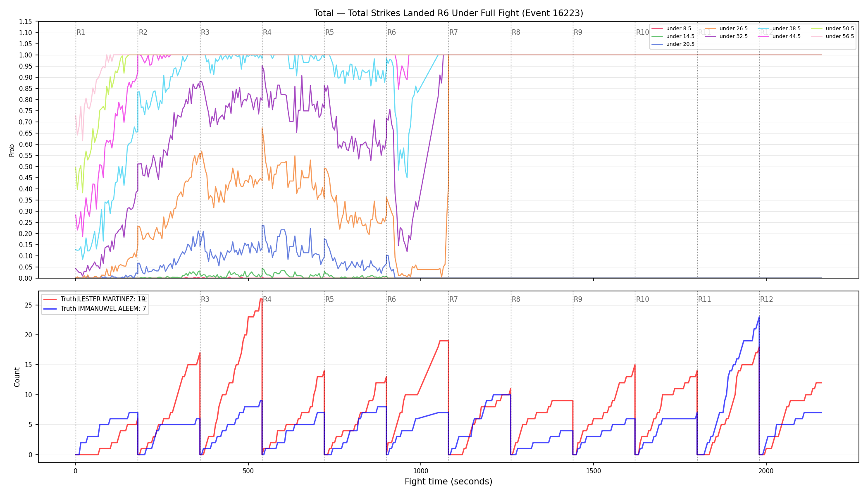This screenshot has width=868, height=496.
Task: Click the orange 'under 26.5' legend line swatch
Action: 710,29
